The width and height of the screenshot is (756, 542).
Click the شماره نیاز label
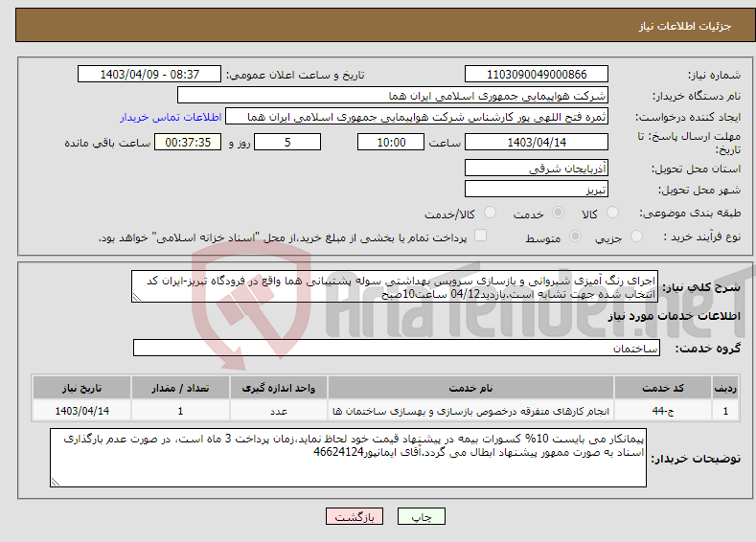pos(714,75)
